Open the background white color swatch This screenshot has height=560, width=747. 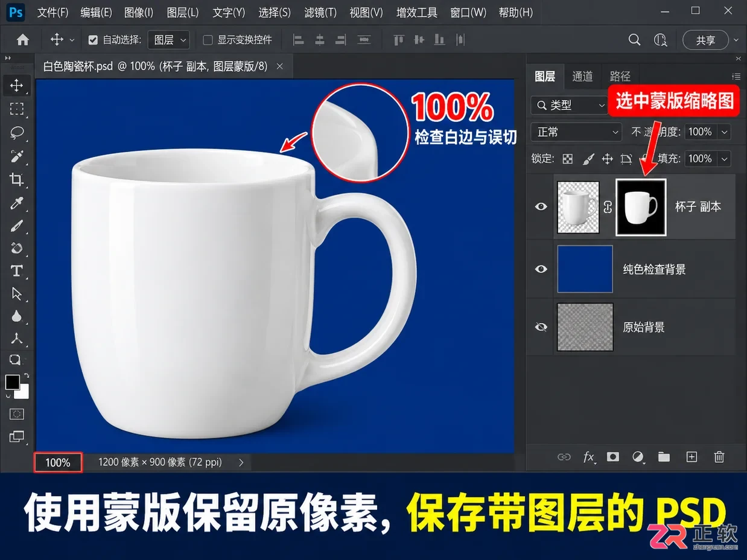[23, 392]
